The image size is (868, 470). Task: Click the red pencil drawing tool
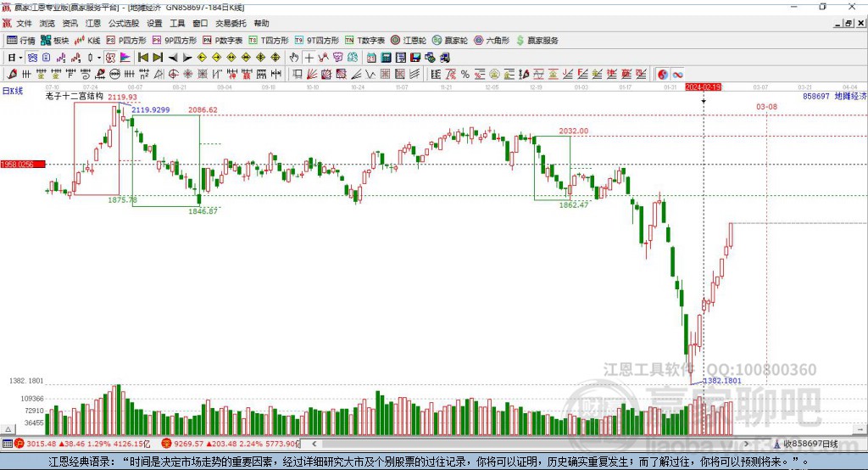point(12,75)
